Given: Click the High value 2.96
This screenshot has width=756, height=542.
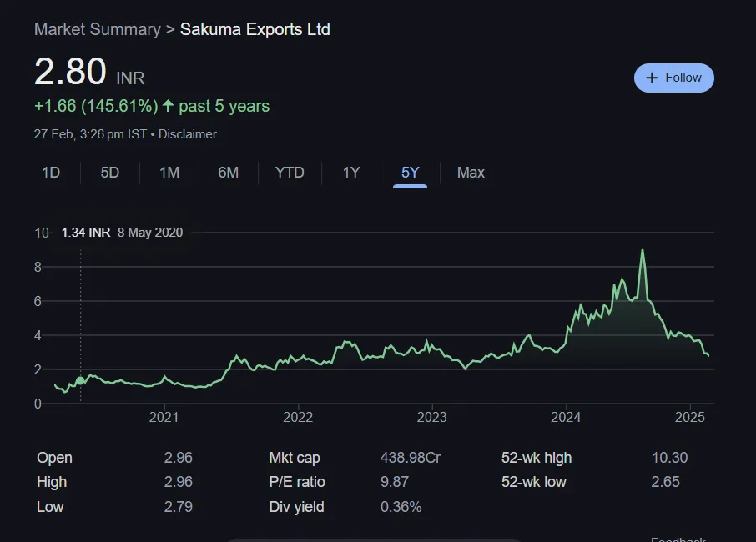Looking at the screenshot, I should tap(178, 482).
